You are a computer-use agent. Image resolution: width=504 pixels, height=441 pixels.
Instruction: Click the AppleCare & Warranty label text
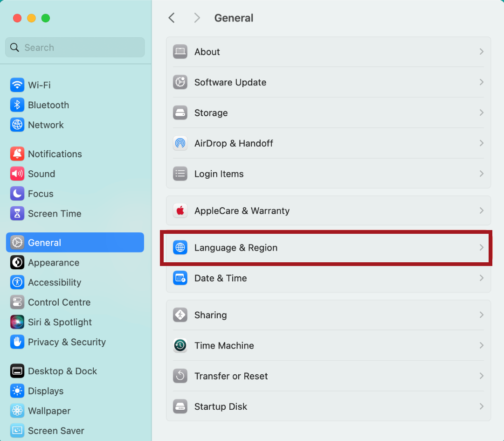coord(242,210)
